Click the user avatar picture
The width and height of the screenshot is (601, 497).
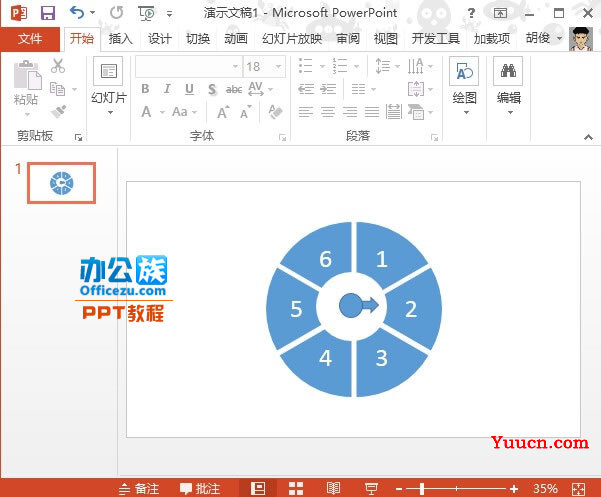(x=581, y=39)
